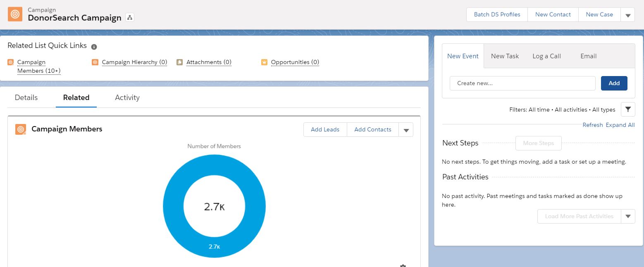644x267 pixels.
Task: Open Campaign Members actions dropdown
Action: point(405,130)
